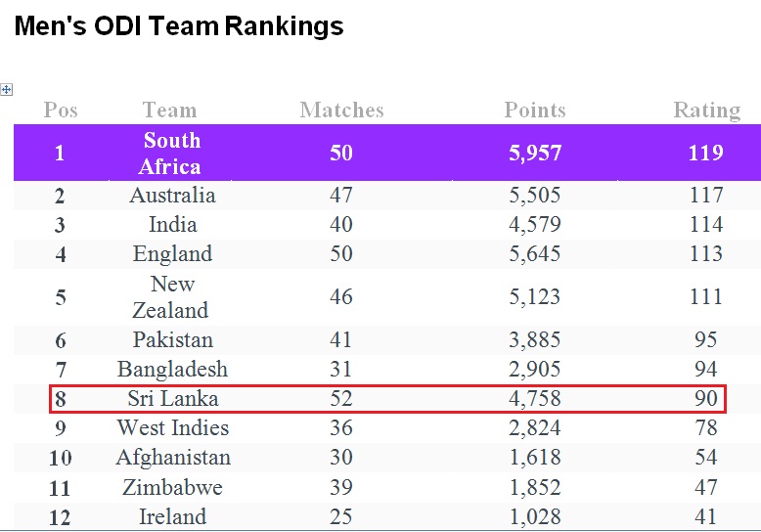Viewport: 761px width, 532px height.
Task: Select the Zimbabwe team cell
Action: coord(172,487)
